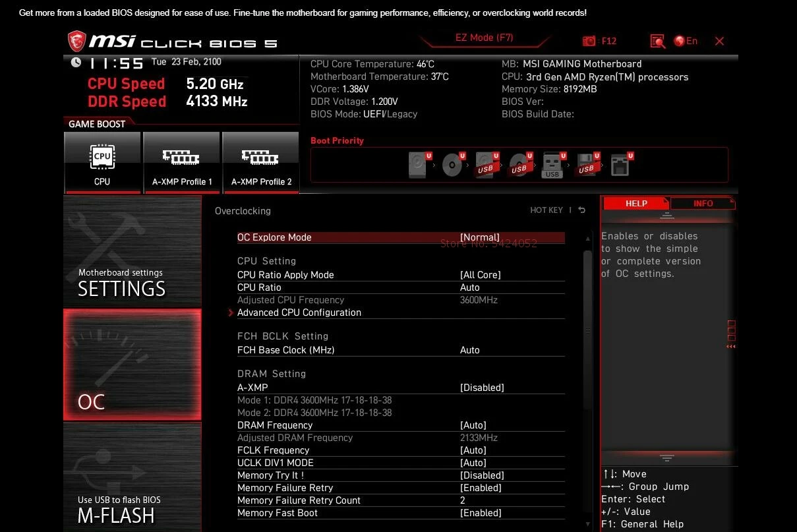
Task: Click the Overclocking page title
Action: tap(243, 211)
